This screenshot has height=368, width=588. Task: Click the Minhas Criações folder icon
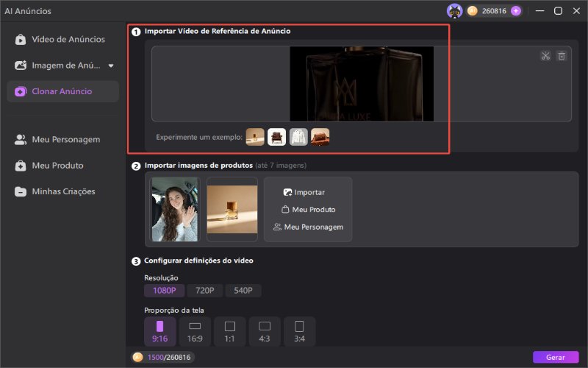pyautogui.click(x=21, y=191)
